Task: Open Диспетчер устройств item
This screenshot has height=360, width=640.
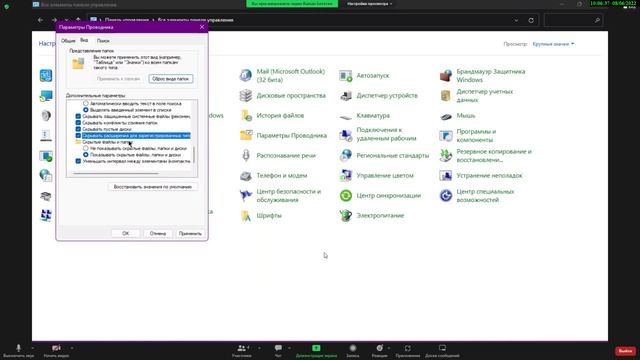Action: click(379, 96)
